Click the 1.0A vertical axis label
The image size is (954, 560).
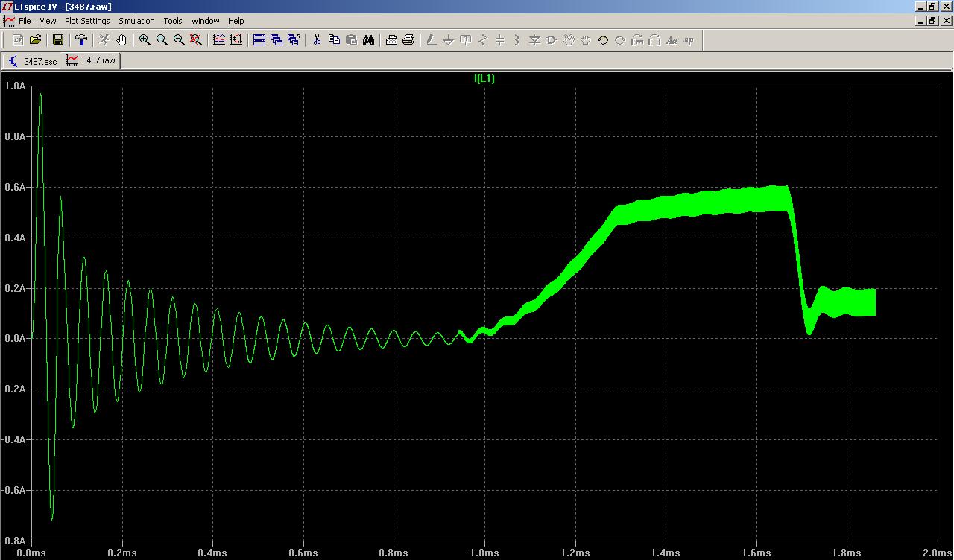15,86
